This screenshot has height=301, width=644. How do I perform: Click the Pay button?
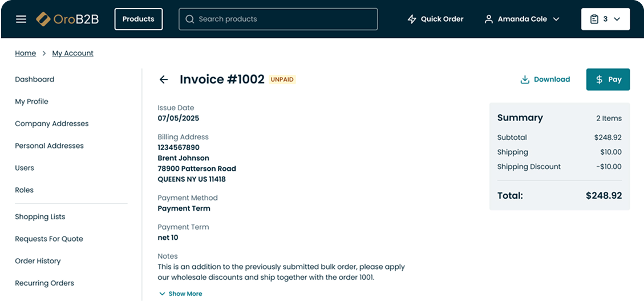tap(608, 79)
